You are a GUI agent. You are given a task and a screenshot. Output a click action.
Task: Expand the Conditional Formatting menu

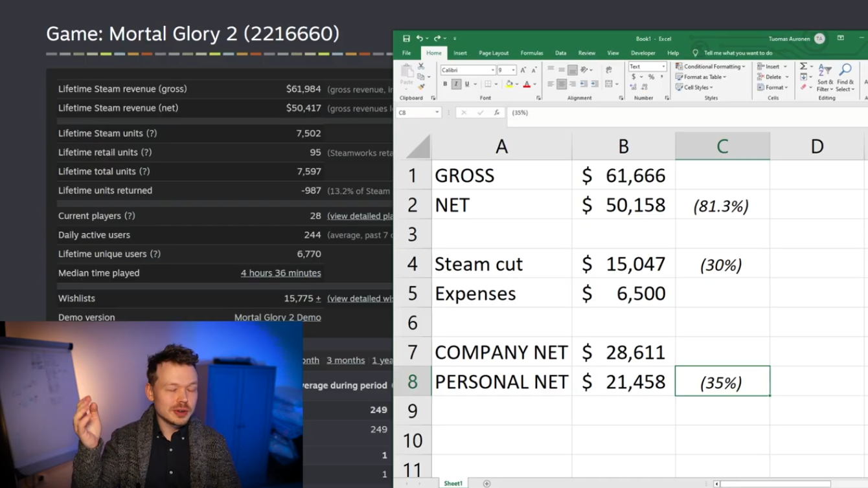[711, 67]
